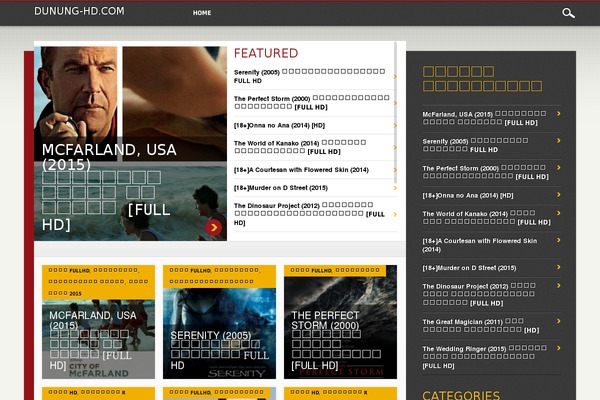Viewport: 600px width, 400px height.
Task: Open the search magnifier icon
Action: pyautogui.click(x=568, y=13)
